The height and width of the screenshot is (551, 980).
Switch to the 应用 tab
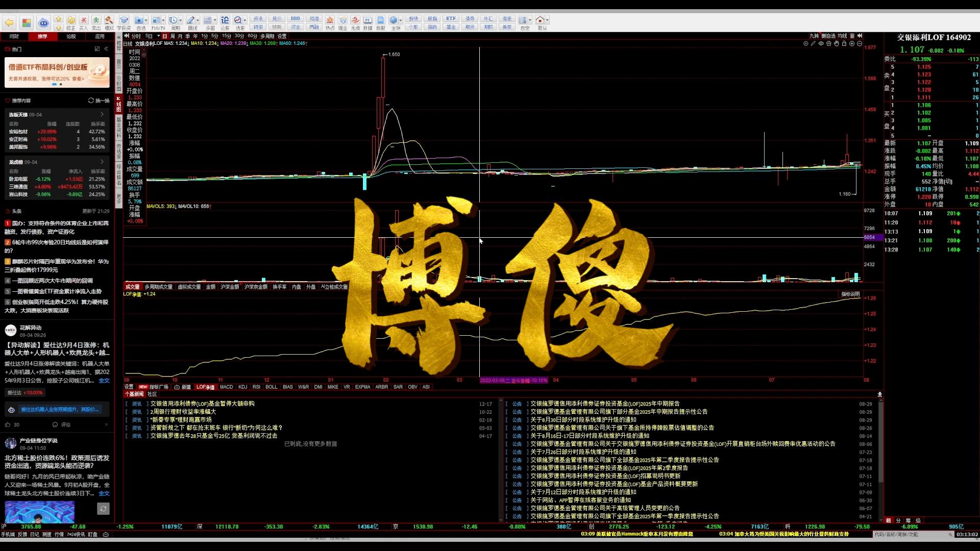click(100, 36)
